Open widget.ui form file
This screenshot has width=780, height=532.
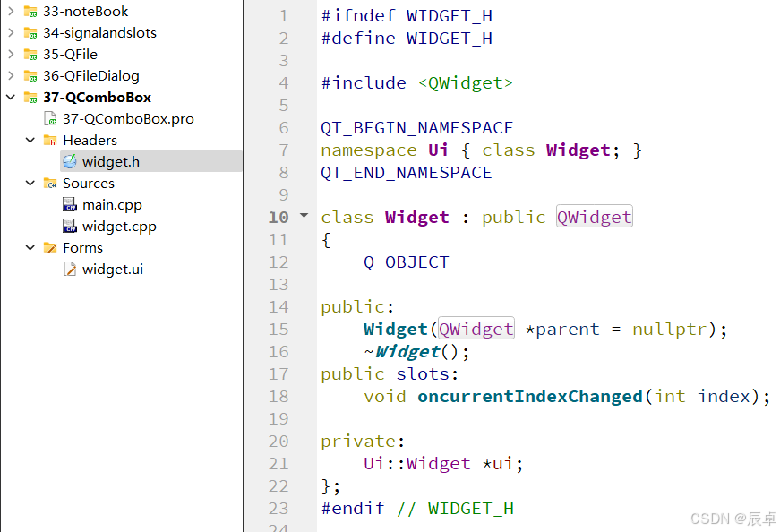click(x=113, y=270)
